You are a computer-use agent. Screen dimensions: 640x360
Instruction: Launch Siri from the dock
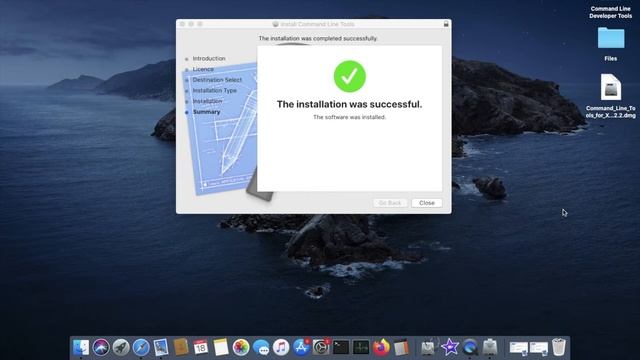point(101,347)
